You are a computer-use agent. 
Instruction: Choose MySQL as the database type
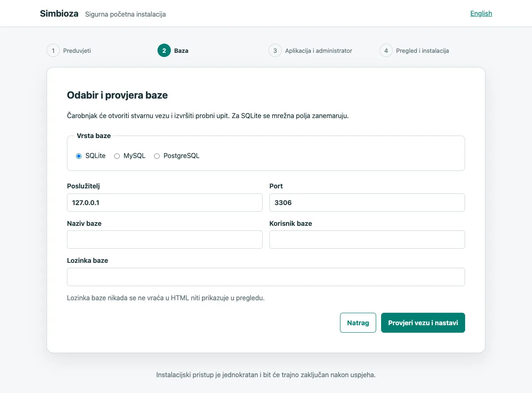click(x=117, y=156)
